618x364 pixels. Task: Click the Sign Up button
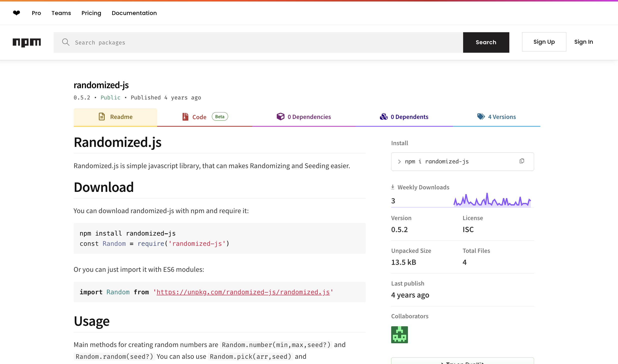544,42
